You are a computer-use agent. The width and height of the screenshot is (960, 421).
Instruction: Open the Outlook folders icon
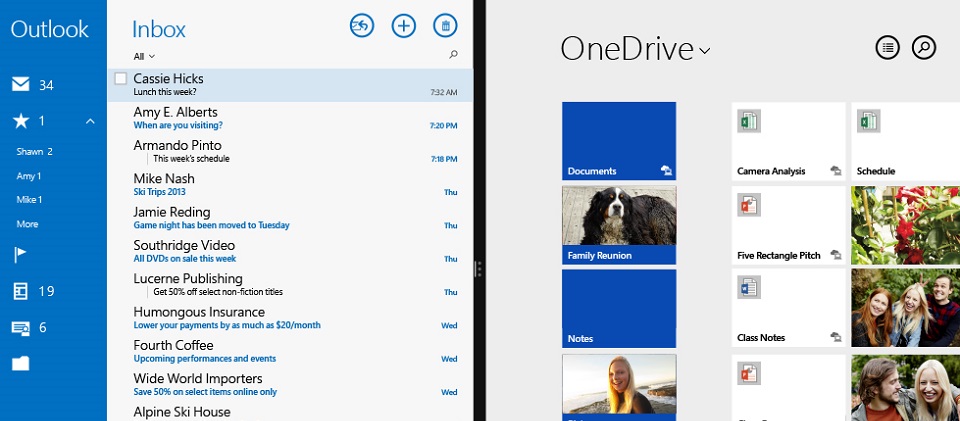point(20,363)
